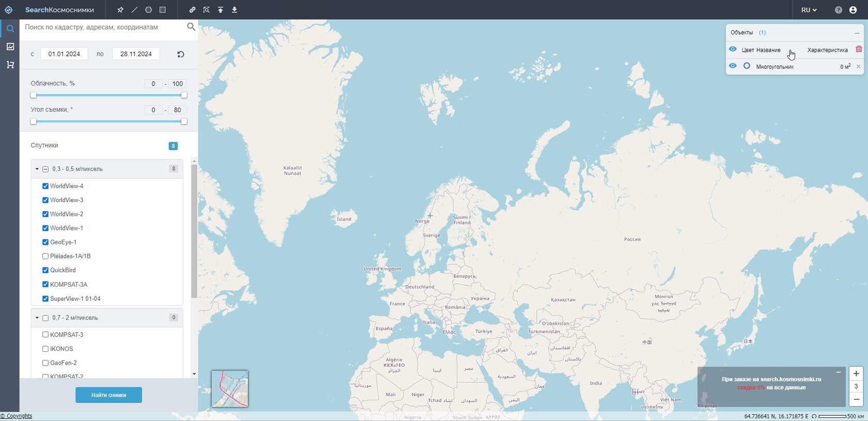Focus the cadastre, address, coordinates search field
The width and height of the screenshot is (868, 421).
click(103, 27)
